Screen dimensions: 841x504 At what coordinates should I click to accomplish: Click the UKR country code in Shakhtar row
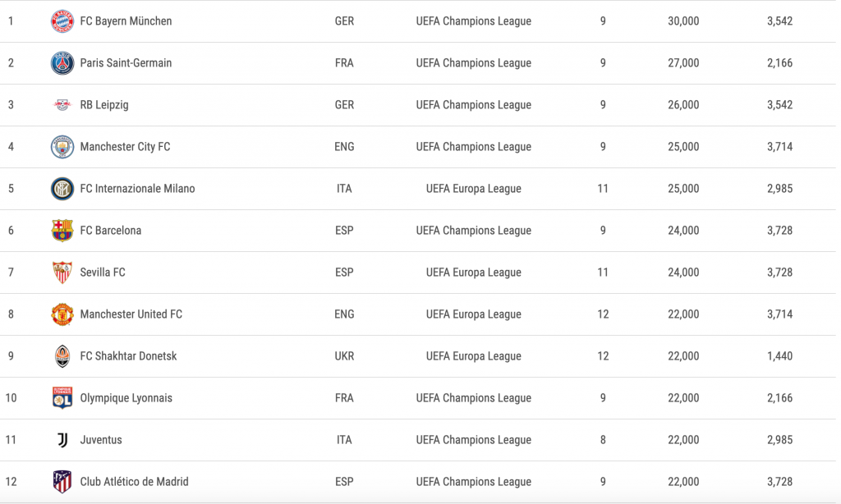coord(344,356)
